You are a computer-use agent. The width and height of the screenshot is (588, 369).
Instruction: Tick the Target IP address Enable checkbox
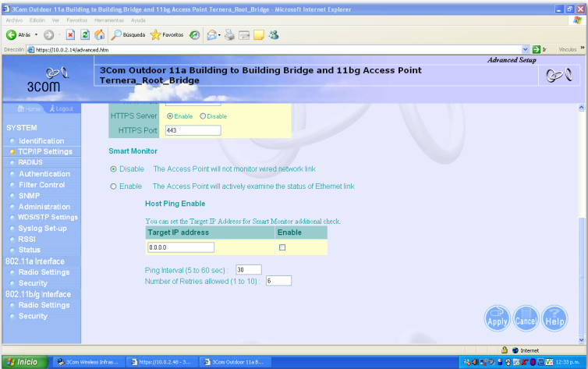point(282,247)
